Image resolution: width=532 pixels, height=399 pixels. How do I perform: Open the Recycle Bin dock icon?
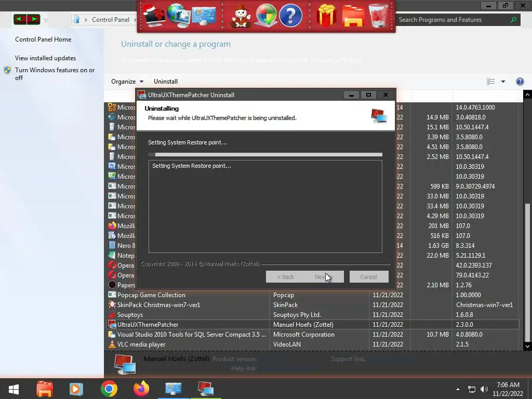click(x=378, y=16)
